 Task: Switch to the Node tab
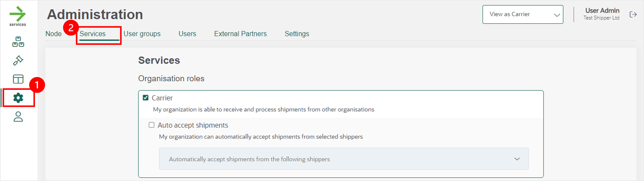pyautogui.click(x=54, y=34)
